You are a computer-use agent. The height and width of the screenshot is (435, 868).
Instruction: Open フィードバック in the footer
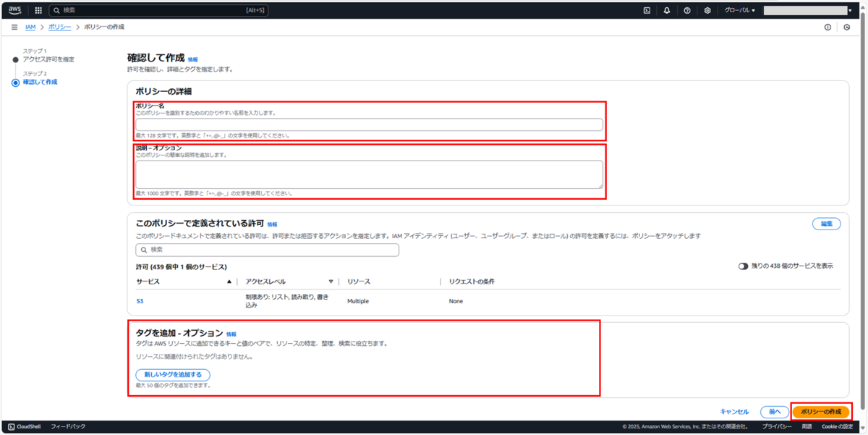point(68,427)
